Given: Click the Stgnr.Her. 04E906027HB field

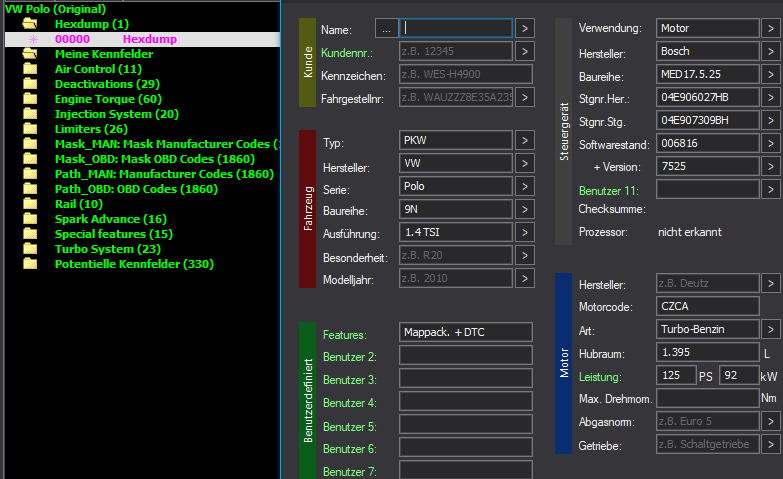Looking at the screenshot, I should pos(708,97).
